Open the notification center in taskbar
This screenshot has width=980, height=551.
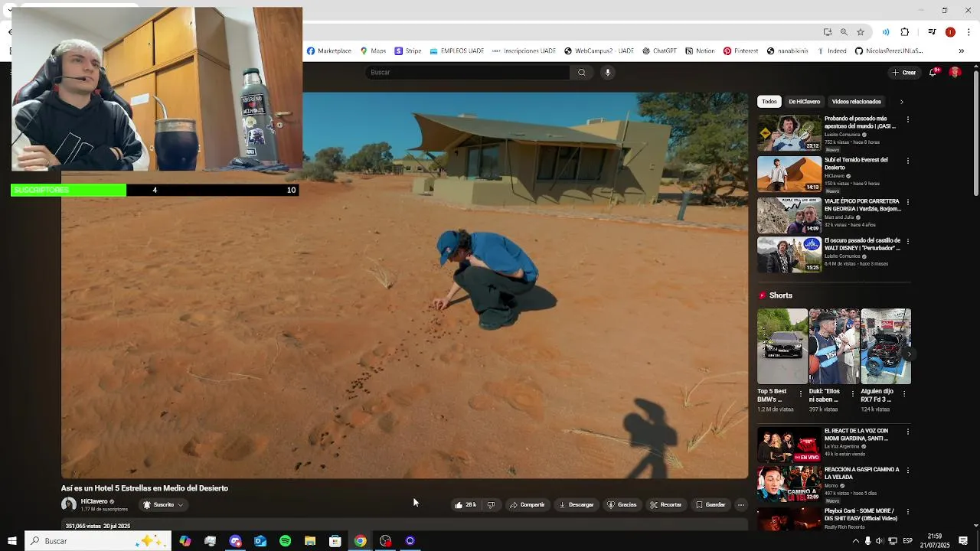[x=963, y=541]
